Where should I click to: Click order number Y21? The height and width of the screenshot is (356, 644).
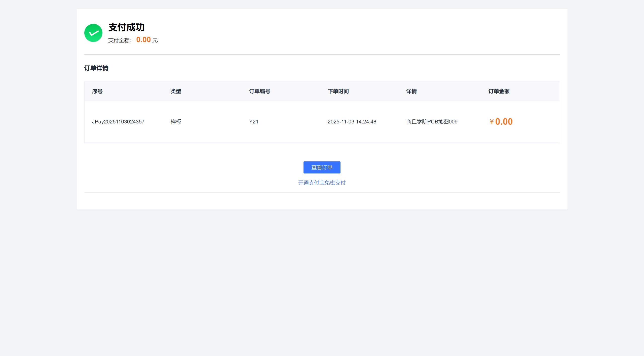click(253, 122)
